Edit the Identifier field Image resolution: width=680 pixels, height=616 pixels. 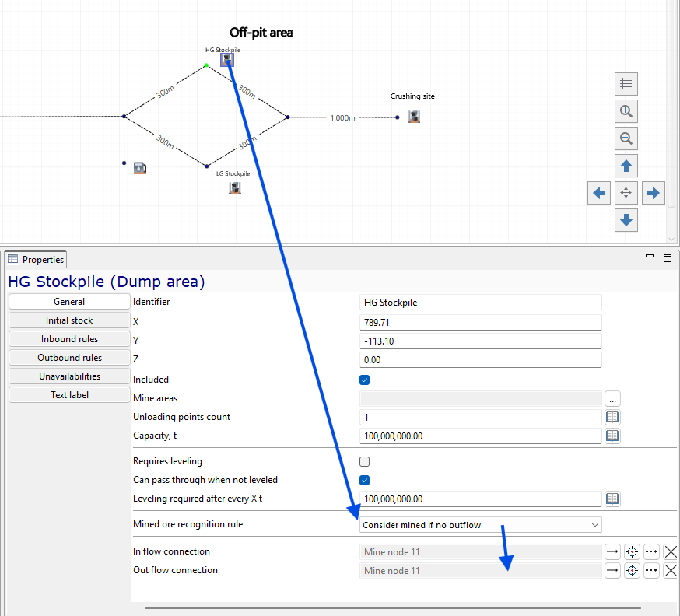[x=480, y=302]
